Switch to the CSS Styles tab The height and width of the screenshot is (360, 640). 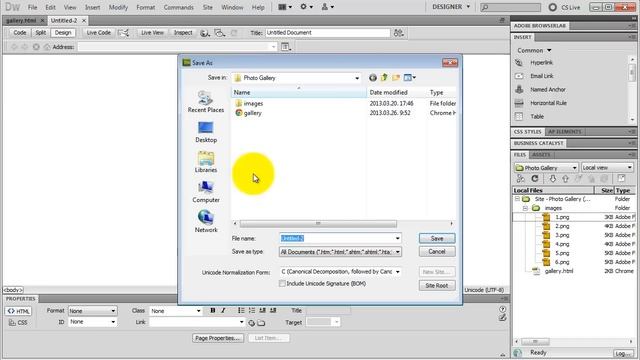coord(527,132)
